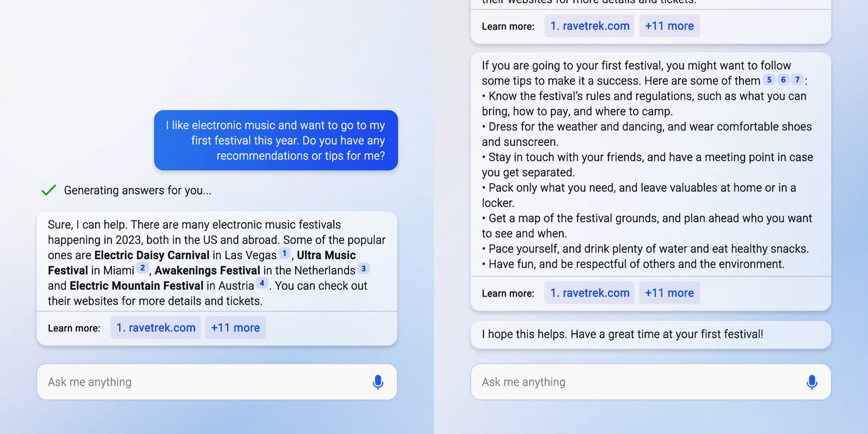Image resolution: width=868 pixels, height=434 pixels.
Task: Click the left Ask me anything field
Action: click(x=217, y=382)
